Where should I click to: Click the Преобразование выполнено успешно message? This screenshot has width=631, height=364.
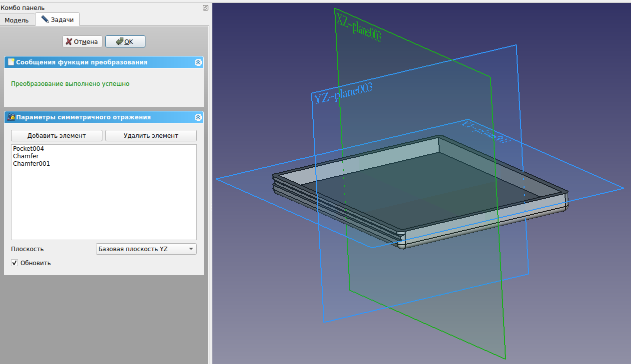(70, 84)
